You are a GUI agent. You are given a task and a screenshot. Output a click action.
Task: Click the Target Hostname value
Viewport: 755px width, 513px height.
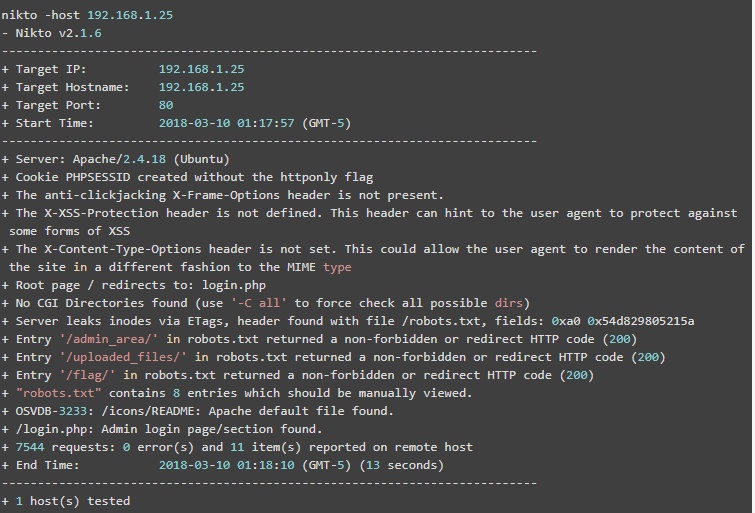click(201, 87)
